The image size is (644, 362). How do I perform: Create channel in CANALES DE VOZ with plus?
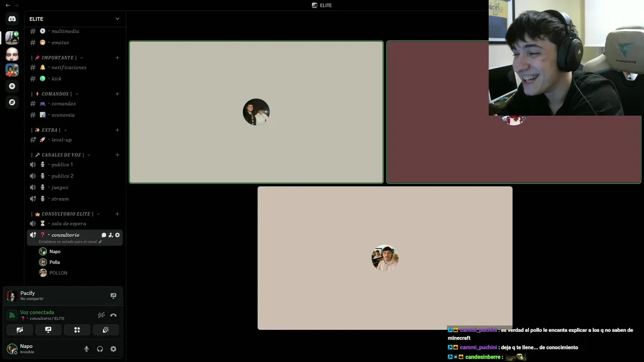point(117,155)
